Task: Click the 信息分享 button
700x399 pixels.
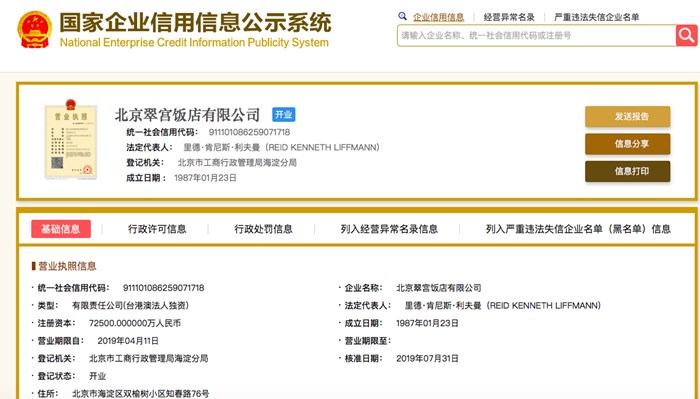Action: [628, 144]
